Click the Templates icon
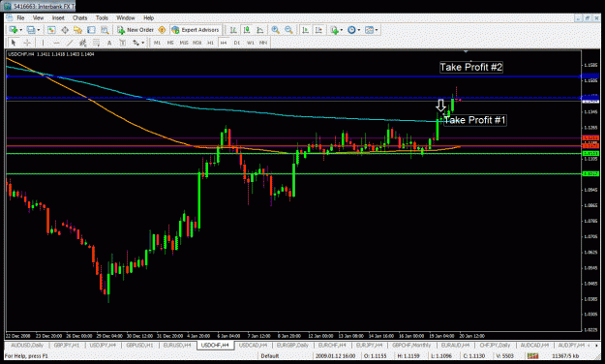This screenshot has height=364, width=605. [x=369, y=30]
